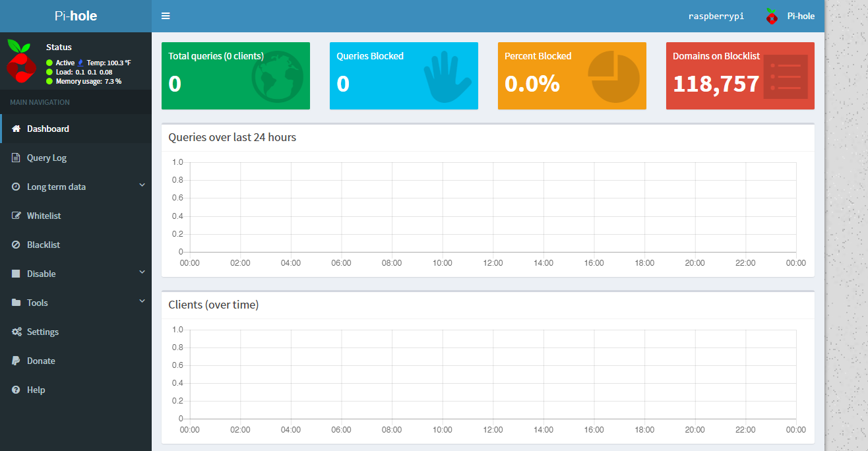
Task: Click the Blacklist ban icon
Action: click(x=16, y=245)
